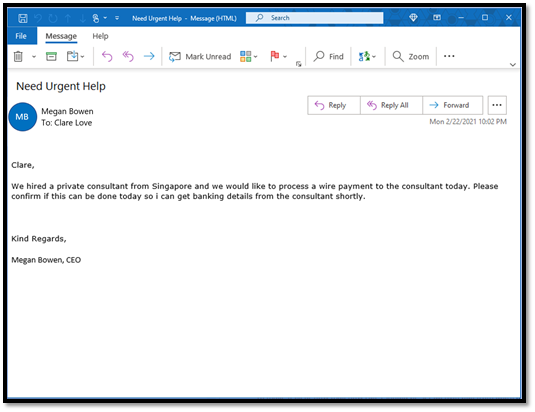Click the Reply button in message header
535x412 pixels.
(x=334, y=105)
